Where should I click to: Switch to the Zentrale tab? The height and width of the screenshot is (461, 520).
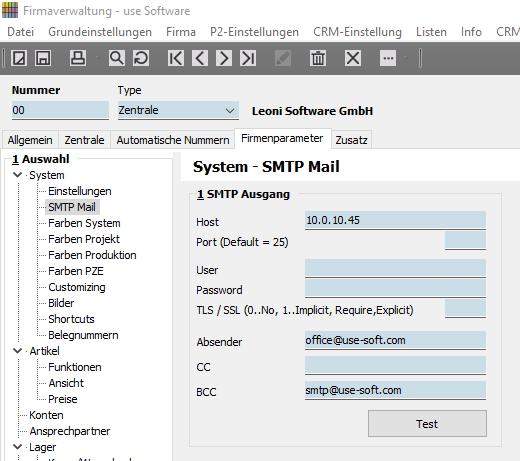[84, 140]
